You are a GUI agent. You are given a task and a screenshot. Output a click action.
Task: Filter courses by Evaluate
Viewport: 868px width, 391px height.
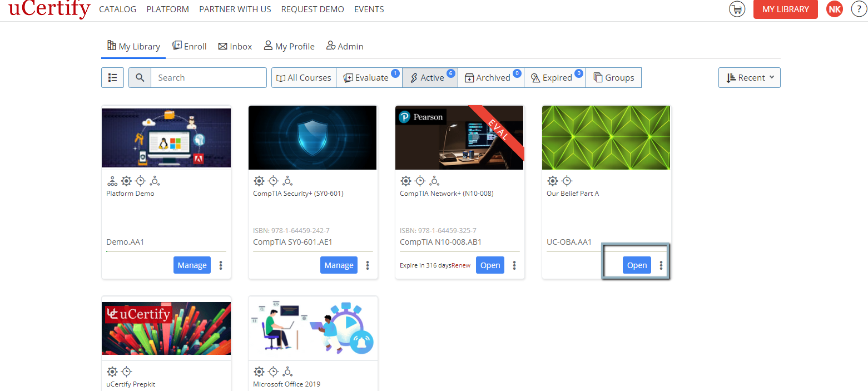pos(369,78)
